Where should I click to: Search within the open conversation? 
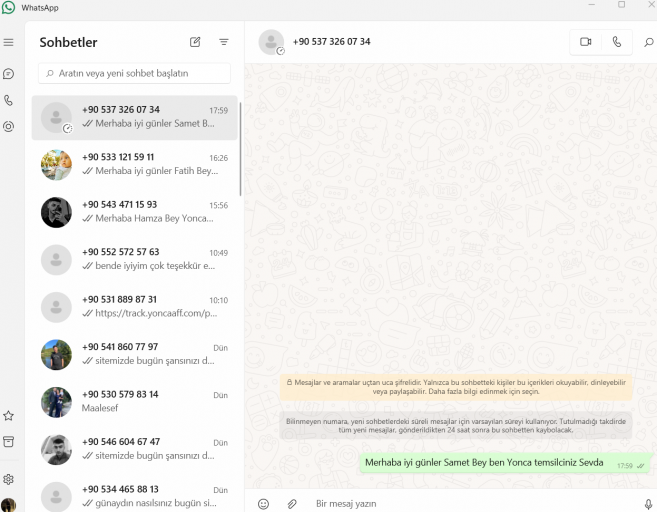coord(649,42)
